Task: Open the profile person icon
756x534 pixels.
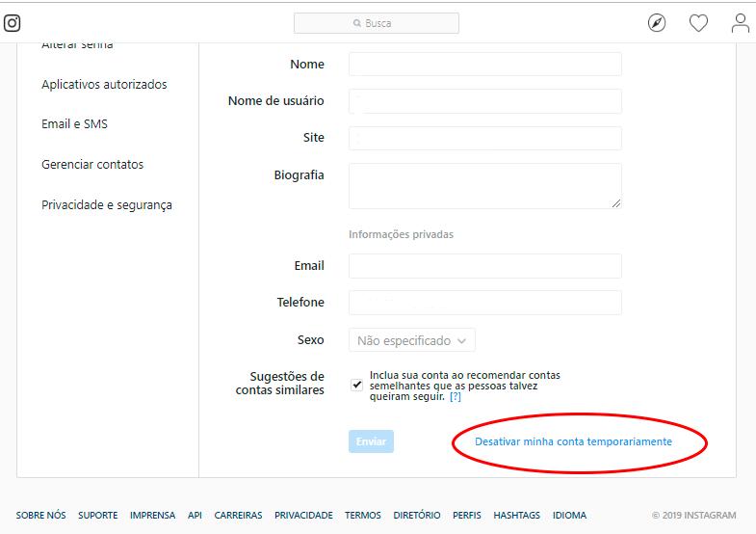Action: [x=740, y=23]
